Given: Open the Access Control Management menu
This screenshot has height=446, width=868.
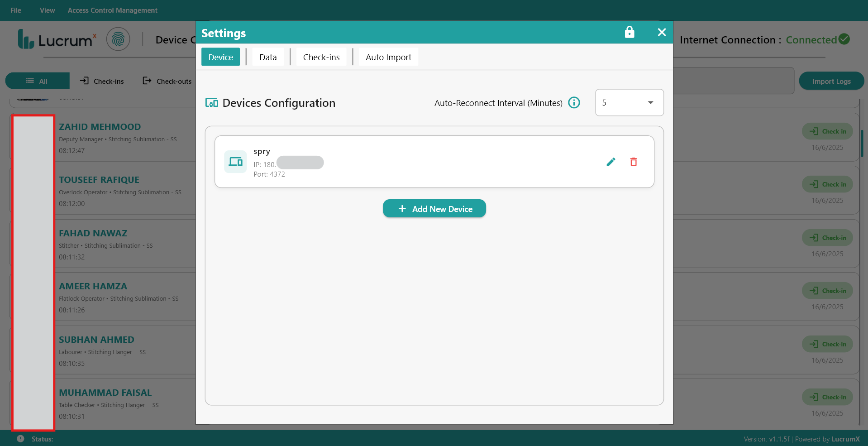Looking at the screenshot, I should point(112,10).
